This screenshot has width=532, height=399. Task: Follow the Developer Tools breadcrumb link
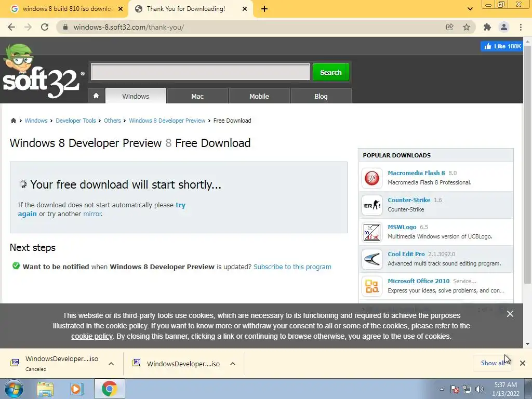[x=76, y=121]
